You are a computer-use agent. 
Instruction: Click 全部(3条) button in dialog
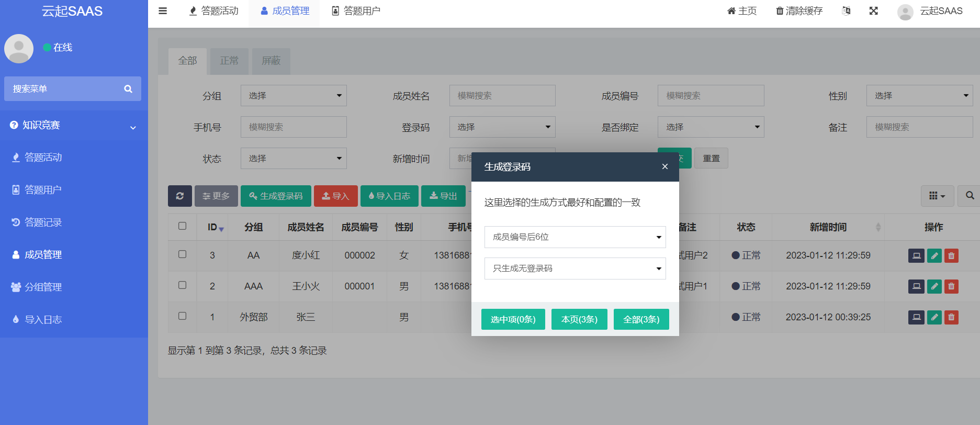click(641, 319)
